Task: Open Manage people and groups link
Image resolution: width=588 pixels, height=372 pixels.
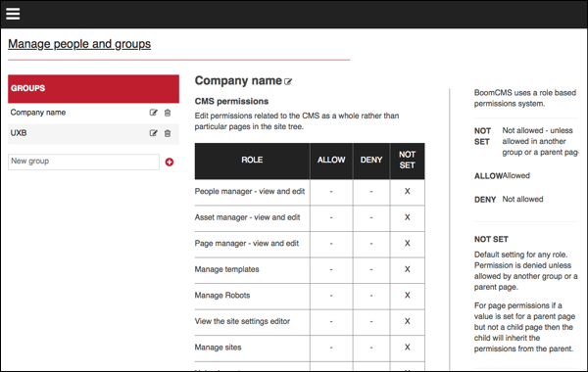Action: (x=79, y=44)
